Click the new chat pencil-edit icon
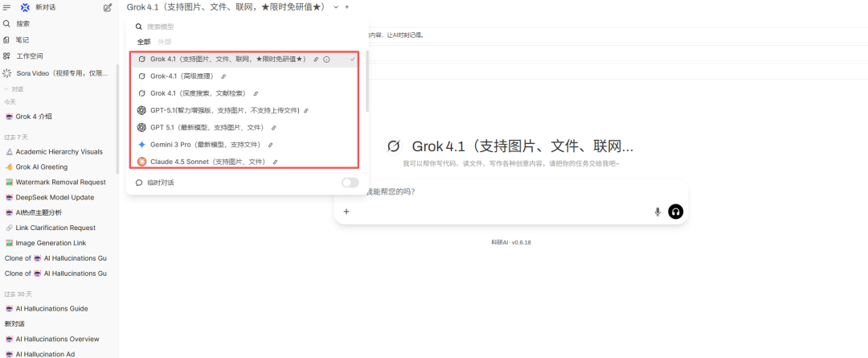Image resolution: width=868 pixels, height=358 pixels. point(108,8)
